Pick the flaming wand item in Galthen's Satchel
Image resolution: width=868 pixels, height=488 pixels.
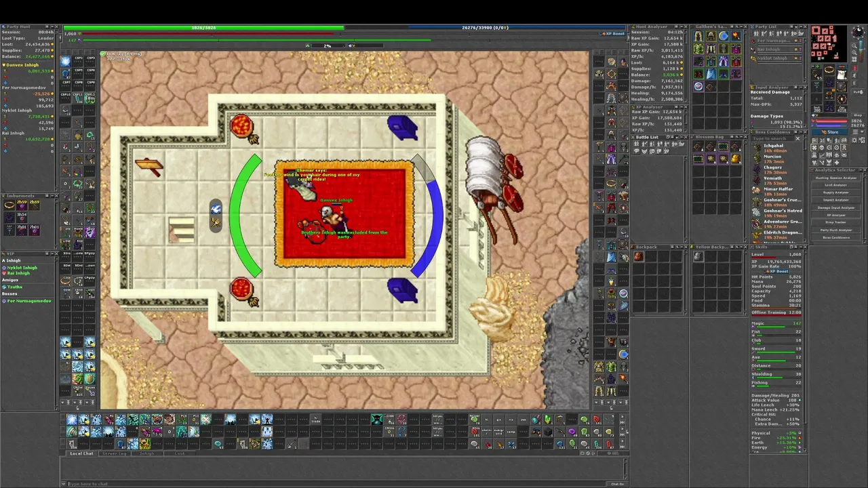[736, 36]
